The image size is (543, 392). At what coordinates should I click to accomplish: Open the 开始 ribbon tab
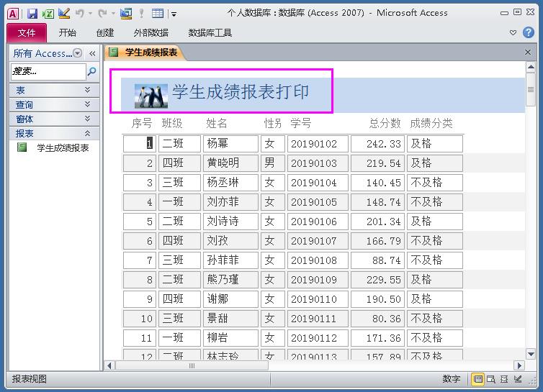[68, 33]
